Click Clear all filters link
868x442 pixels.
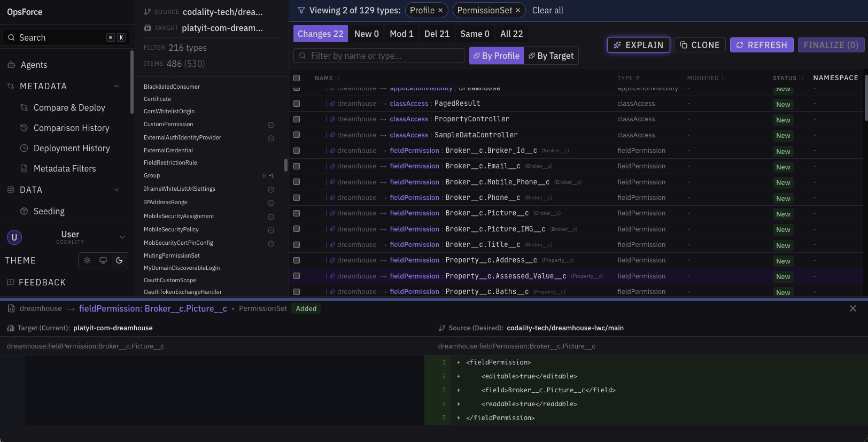tap(548, 10)
